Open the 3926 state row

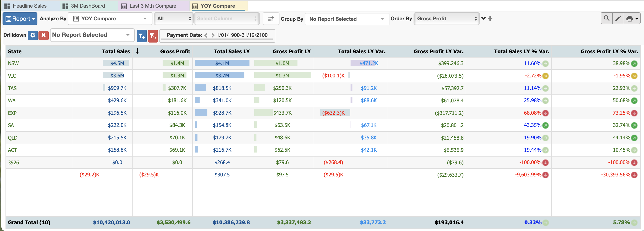coord(14,162)
